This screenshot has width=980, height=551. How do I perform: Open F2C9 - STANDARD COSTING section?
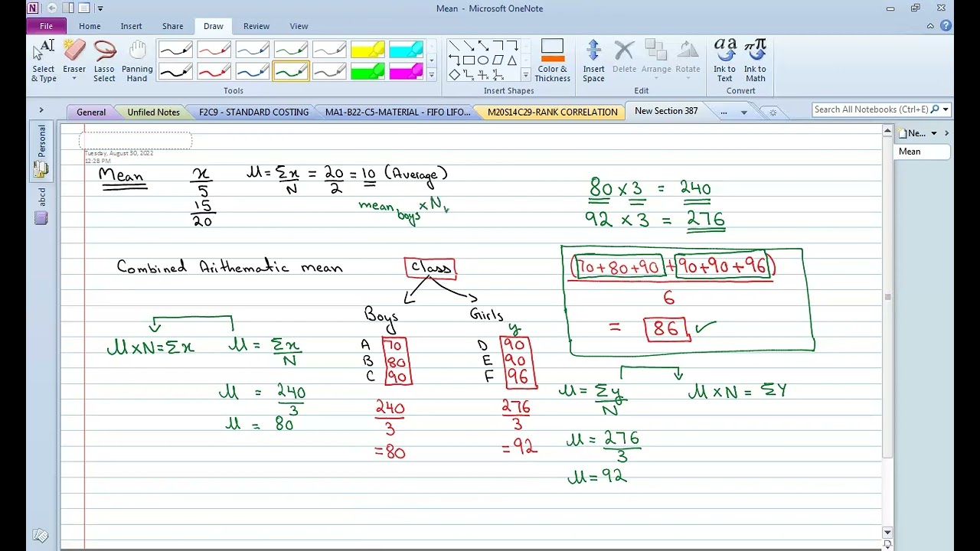(x=253, y=112)
